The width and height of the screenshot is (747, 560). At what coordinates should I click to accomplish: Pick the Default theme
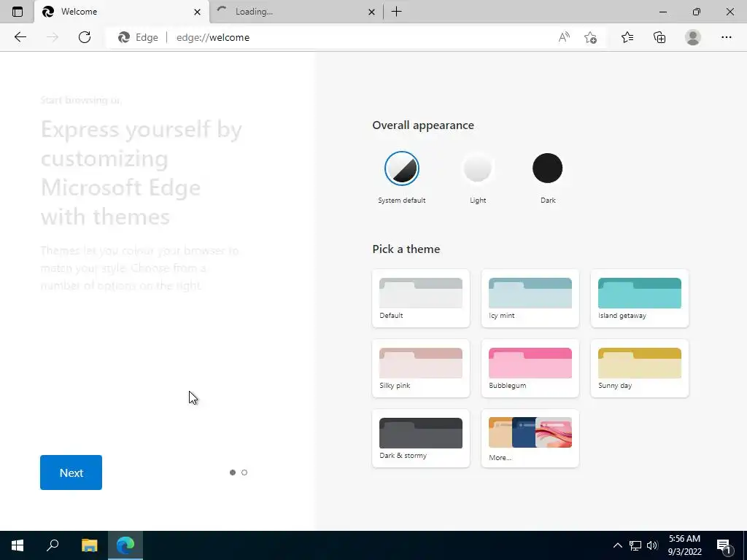coord(421,298)
